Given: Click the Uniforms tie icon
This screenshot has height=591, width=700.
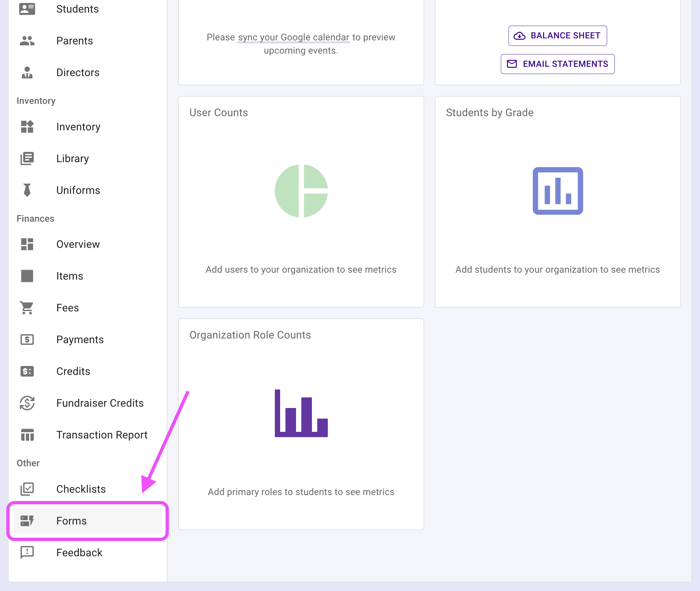Looking at the screenshot, I should point(27,190).
